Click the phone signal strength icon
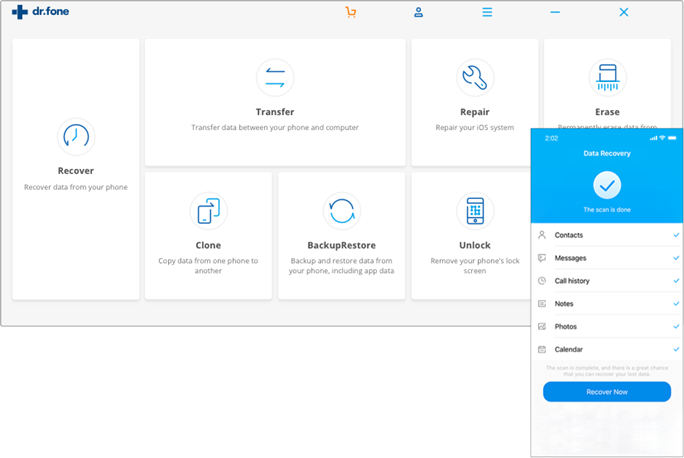The width and height of the screenshot is (684, 458). point(653,138)
